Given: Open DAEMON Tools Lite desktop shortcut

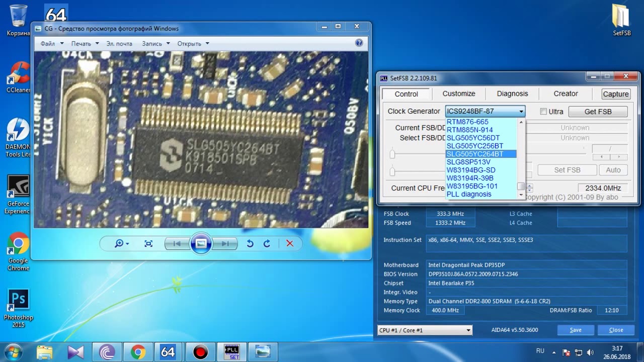Looking at the screenshot, I should coord(18,138).
